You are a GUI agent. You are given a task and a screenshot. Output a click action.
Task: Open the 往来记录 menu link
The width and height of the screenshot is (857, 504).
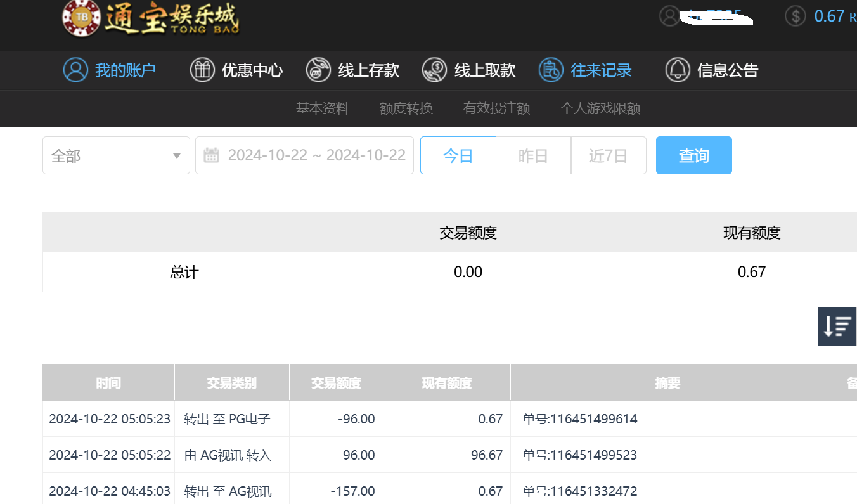(600, 70)
